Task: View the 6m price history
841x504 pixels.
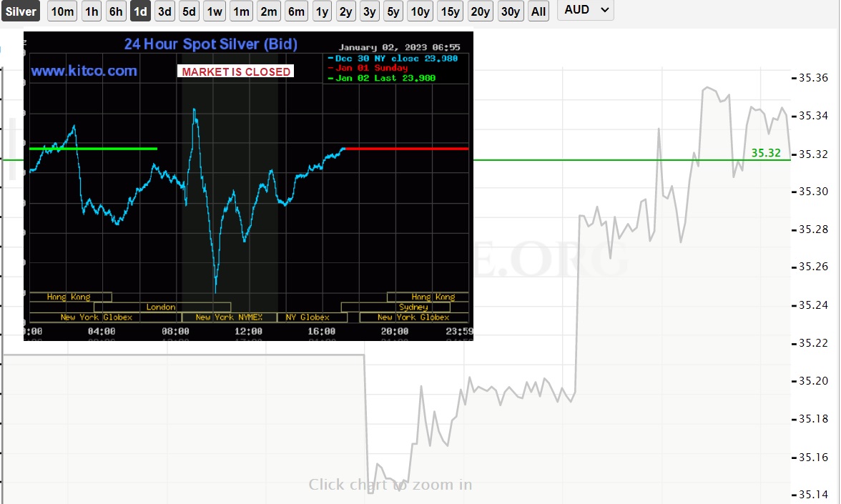Action: pos(296,11)
